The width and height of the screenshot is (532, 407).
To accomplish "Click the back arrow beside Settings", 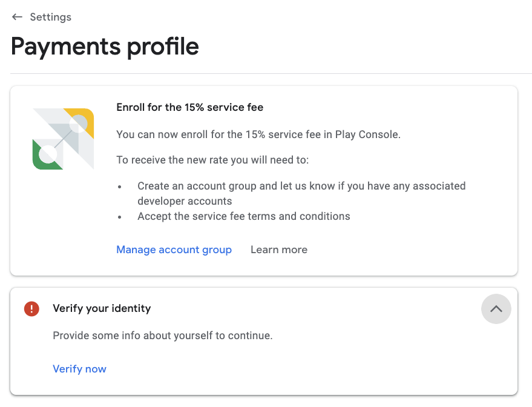I will [17, 17].
